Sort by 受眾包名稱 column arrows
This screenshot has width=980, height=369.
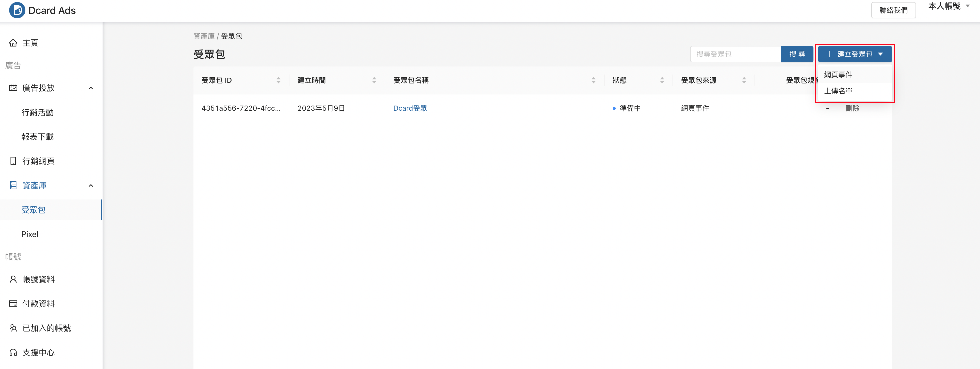pyautogui.click(x=594, y=80)
